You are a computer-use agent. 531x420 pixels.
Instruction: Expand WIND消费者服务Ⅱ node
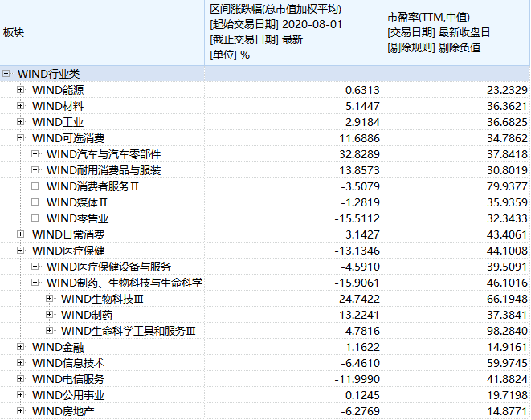point(35,186)
